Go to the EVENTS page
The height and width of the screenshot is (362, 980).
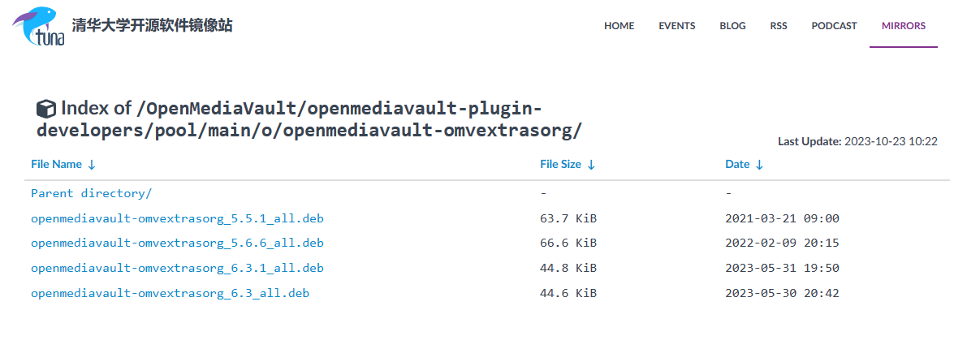[x=677, y=26]
